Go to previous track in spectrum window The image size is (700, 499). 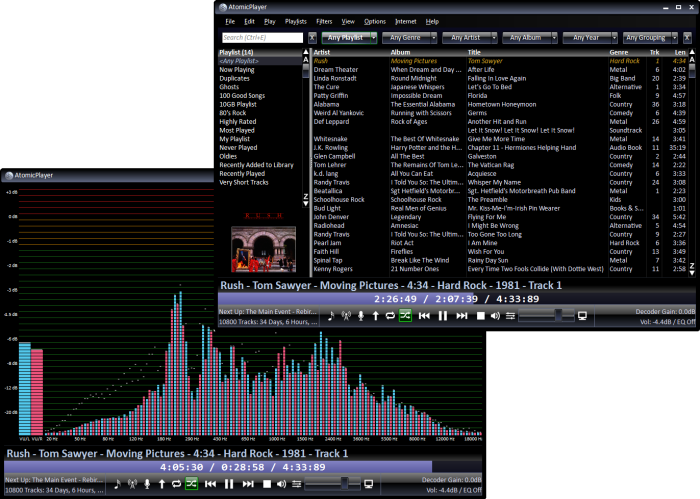210,484
